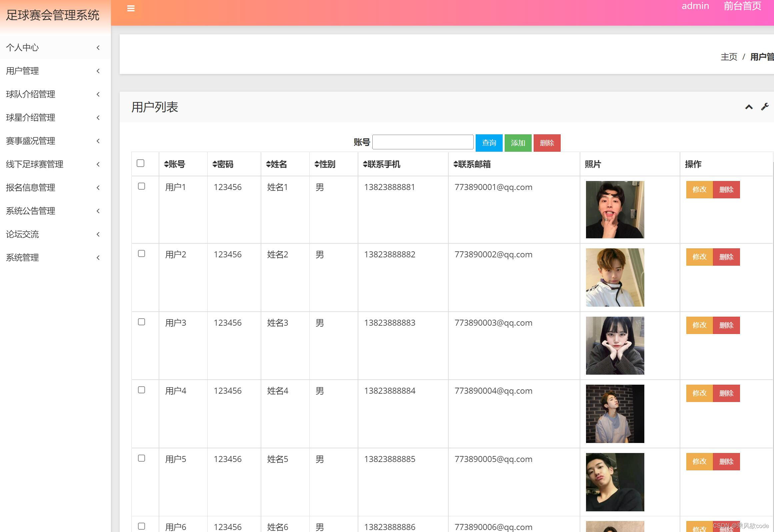The height and width of the screenshot is (532, 774).
Task: Sort the table by 账号 column
Action: point(175,164)
